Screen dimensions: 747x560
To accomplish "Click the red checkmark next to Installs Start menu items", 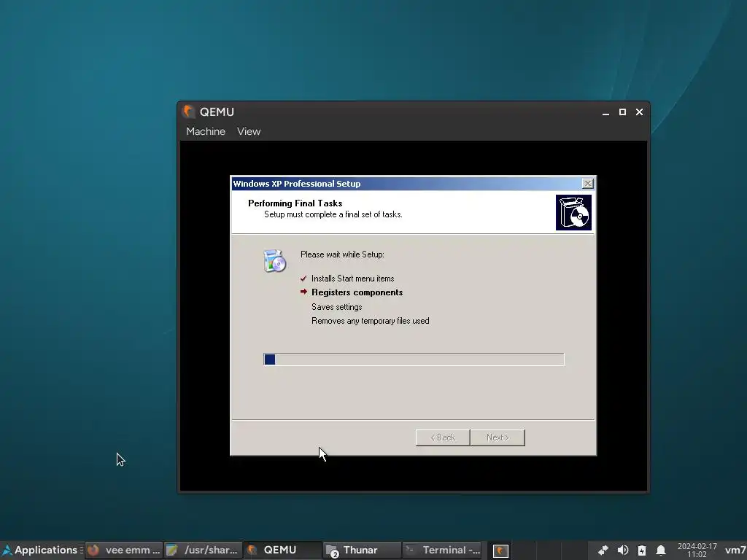I will [x=303, y=278].
